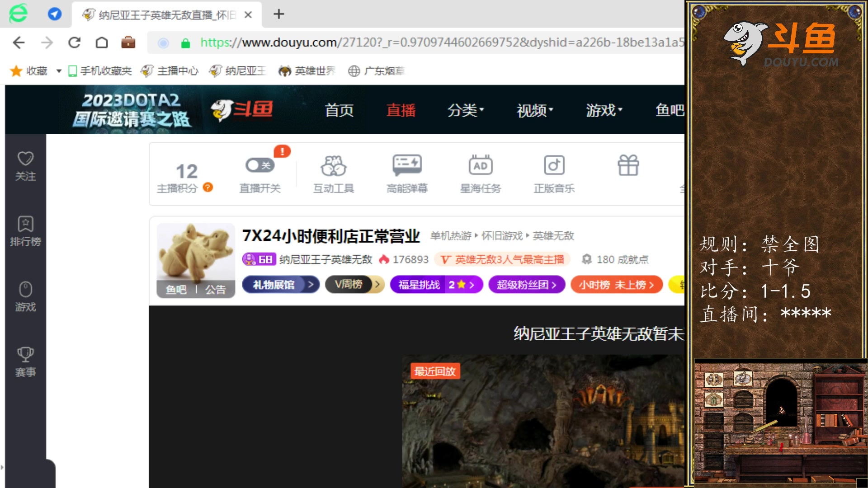Click the 176893 popularity flame counter
Viewport: 868px width, 488px height.
(404, 259)
